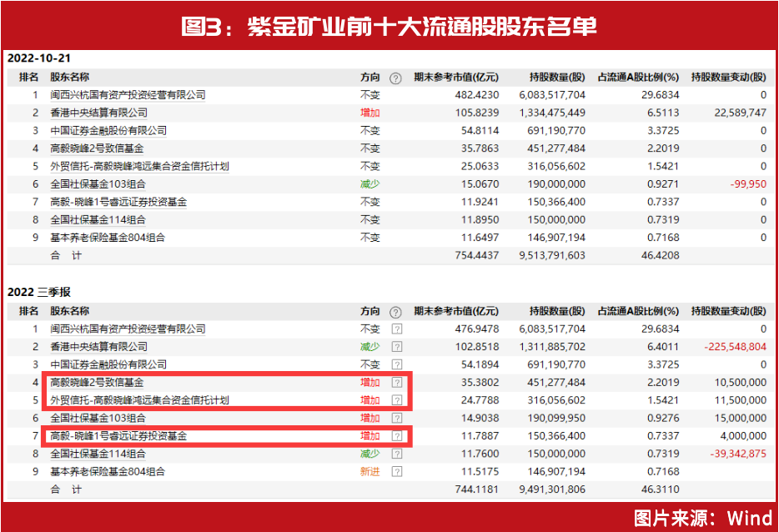The width and height of the screenshot is (779, 532).
Task: Click 期末参考市值(亿元) header in 2022-10-21 table
Action: pos(456,77)
